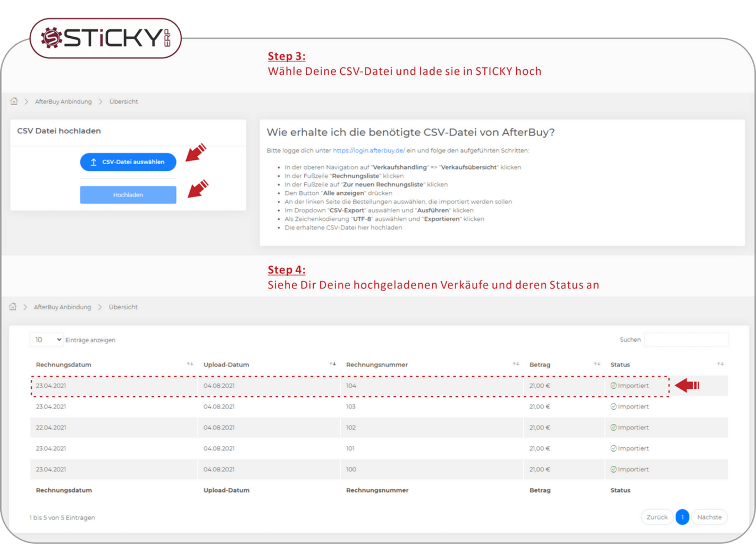This screenshot has height=544, width=756.
Task: Select page 1 in pagination
Action: pos(682,517)
